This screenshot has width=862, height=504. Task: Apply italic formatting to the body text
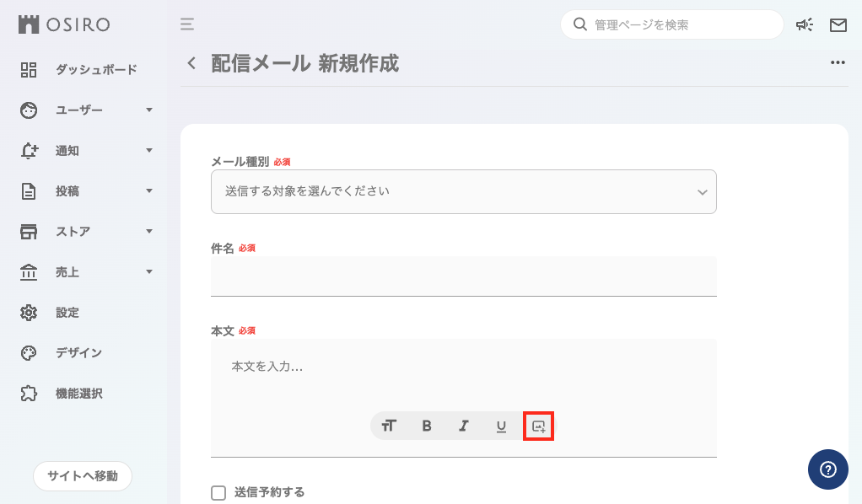(463, 426)
